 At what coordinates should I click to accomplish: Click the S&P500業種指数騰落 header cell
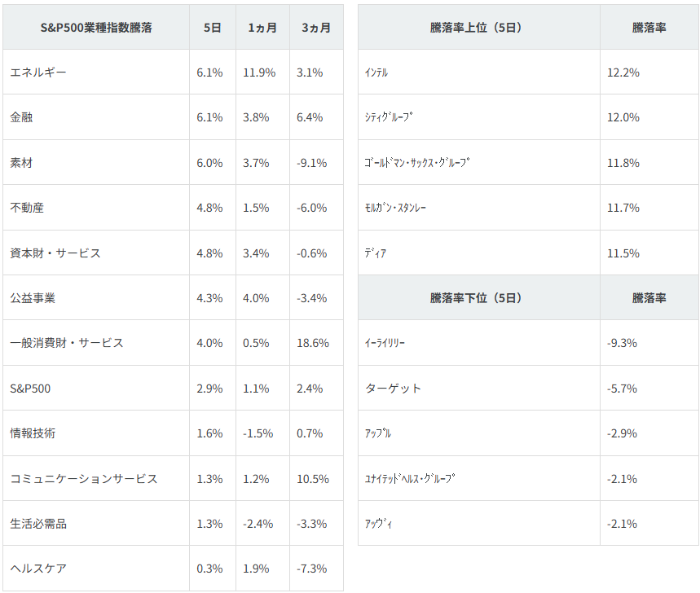point(96,27)
